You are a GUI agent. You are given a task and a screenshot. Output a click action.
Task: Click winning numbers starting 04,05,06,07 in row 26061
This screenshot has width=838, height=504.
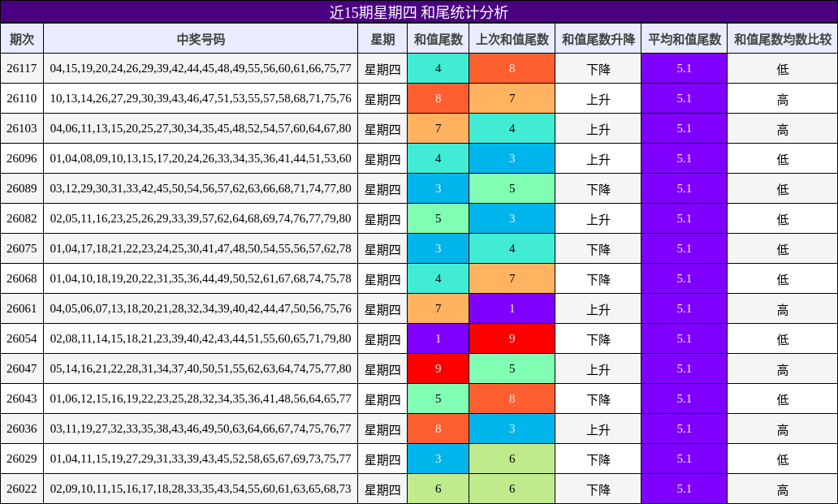(x=201, y=308)
